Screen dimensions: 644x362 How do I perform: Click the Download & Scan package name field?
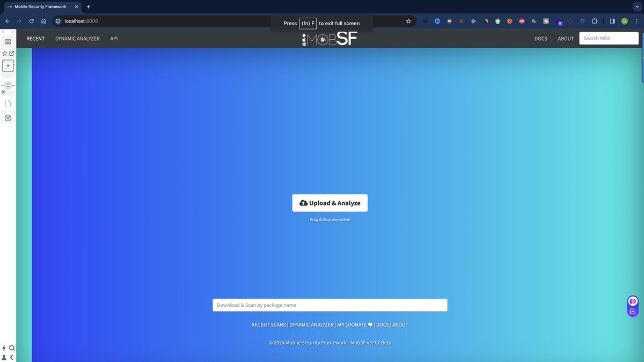pyautogui.click(x=330, y=305)
